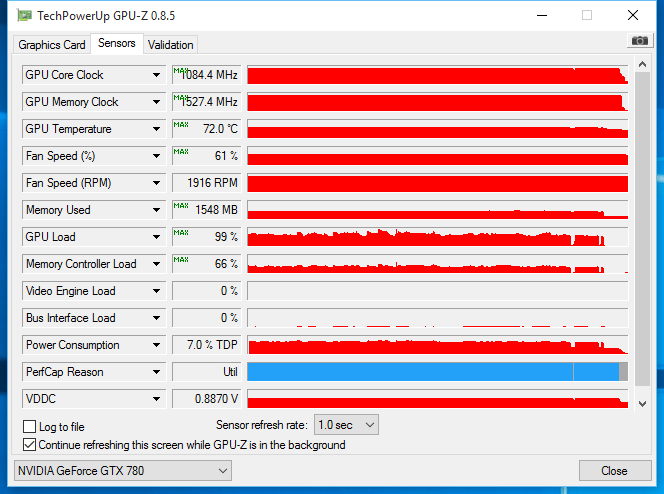Click the GPU Load history graph

click(437, 237)
